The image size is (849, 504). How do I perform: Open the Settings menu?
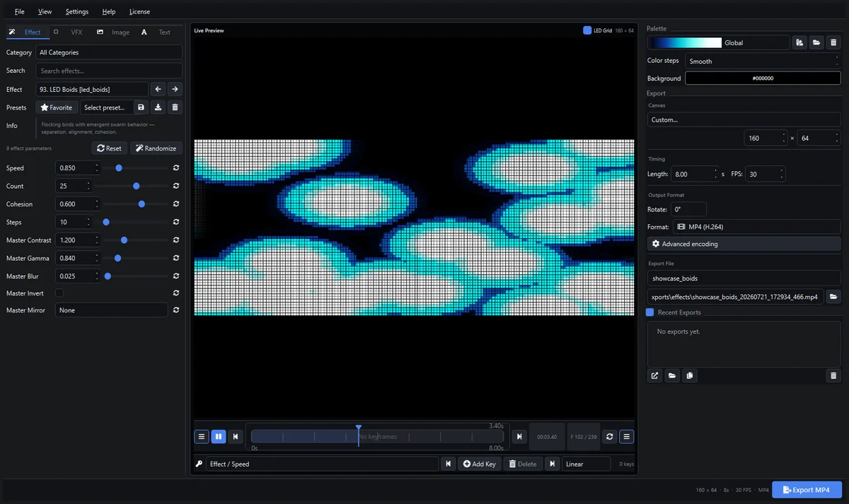click(x=77, y=12)
